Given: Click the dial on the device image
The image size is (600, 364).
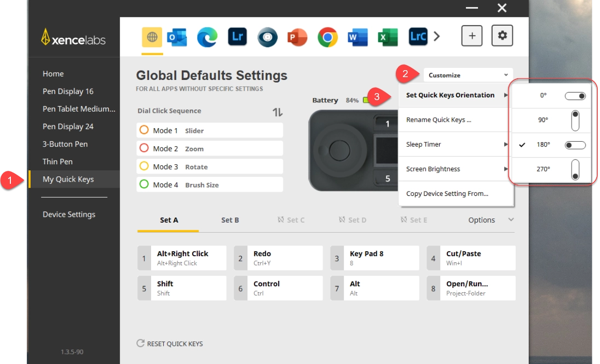Looking at the screenshot, I should (x=339, y=150).
